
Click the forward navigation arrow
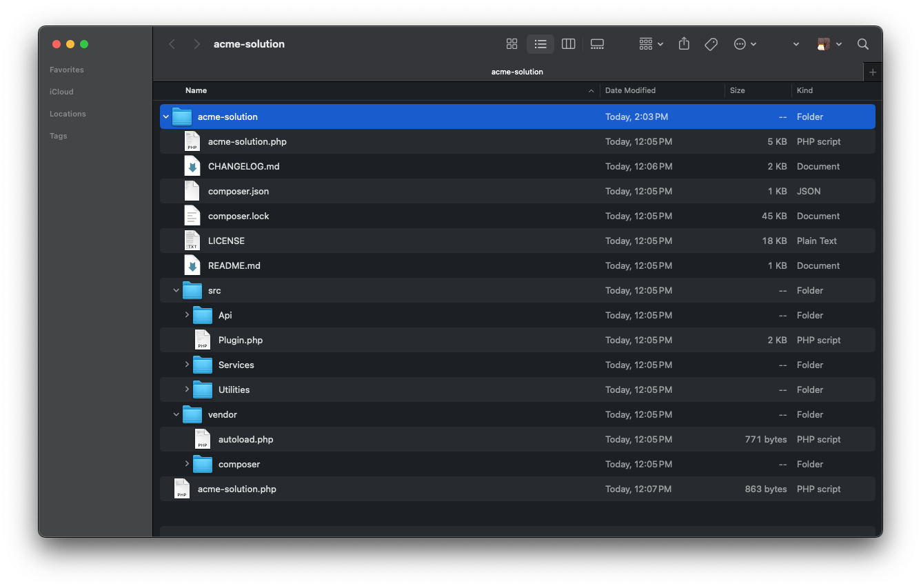196,43
